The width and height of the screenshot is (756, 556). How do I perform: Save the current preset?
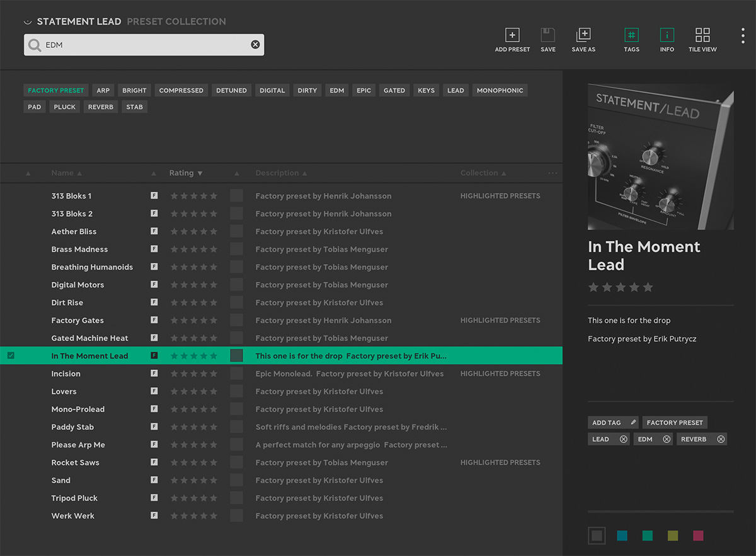[547, 36]
